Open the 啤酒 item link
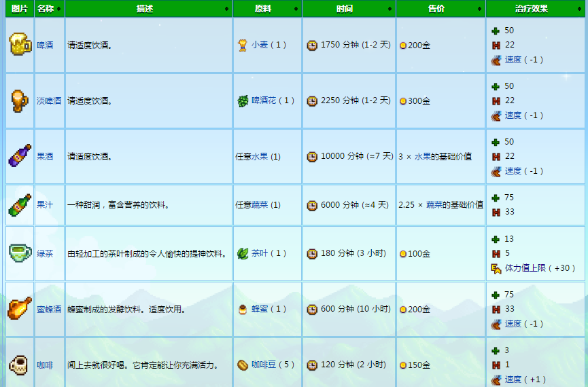Screen dimensions: 588x387 pos(45,45)
